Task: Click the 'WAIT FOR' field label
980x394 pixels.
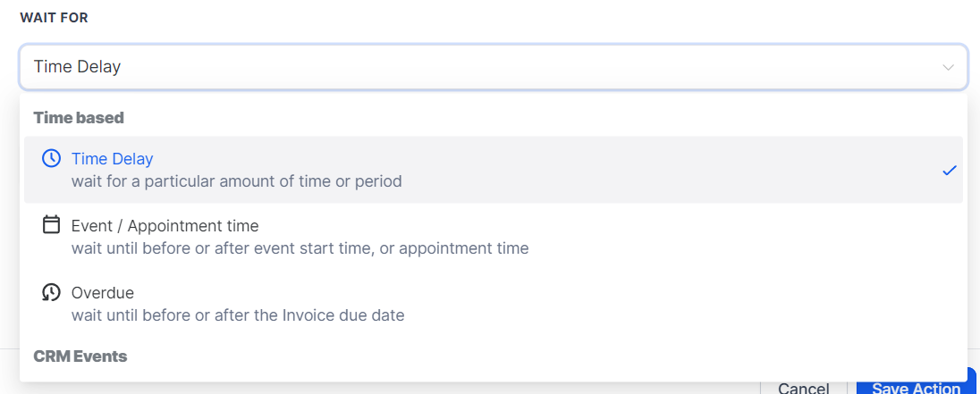Action: [x=55, y=18]
